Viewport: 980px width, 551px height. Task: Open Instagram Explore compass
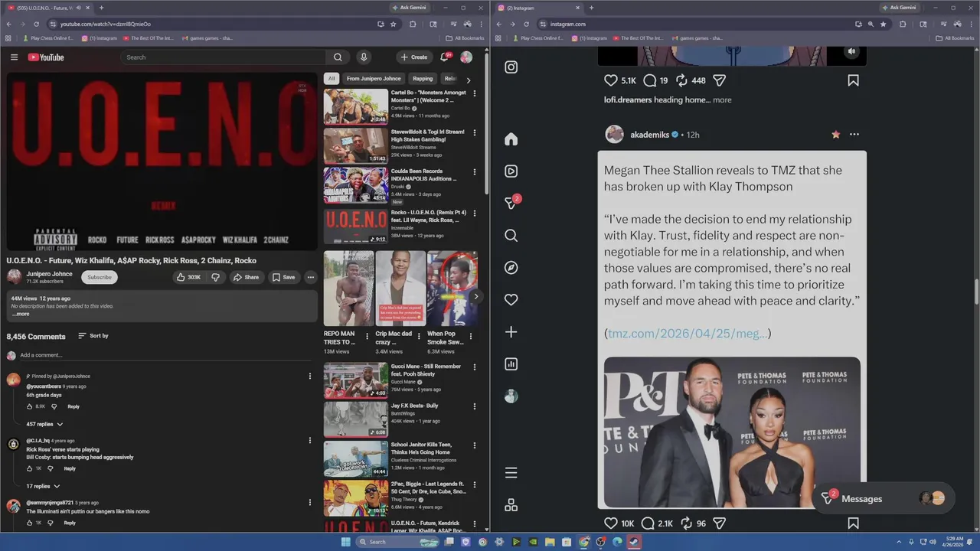coord(511,268)
